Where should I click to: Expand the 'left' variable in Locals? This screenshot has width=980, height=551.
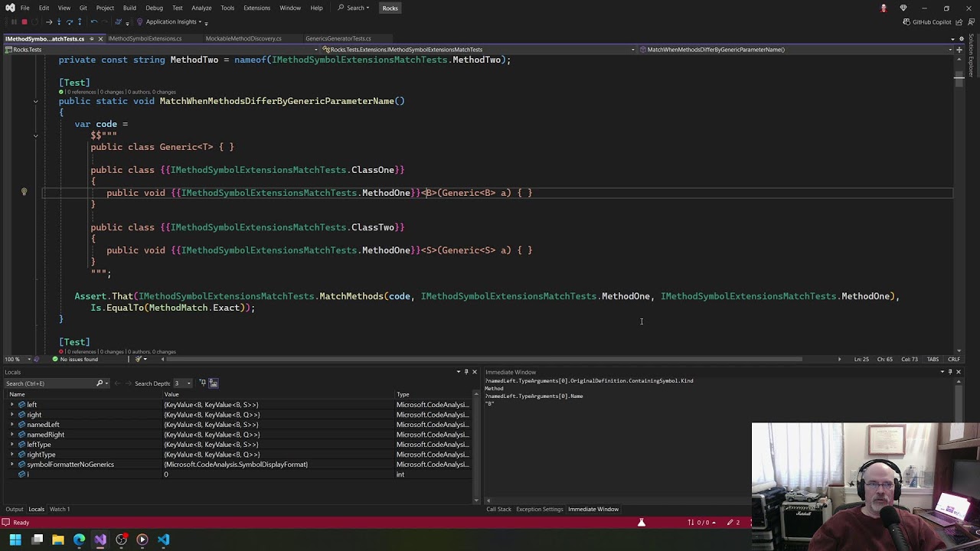pyautogui.click(x=11, y=405)
